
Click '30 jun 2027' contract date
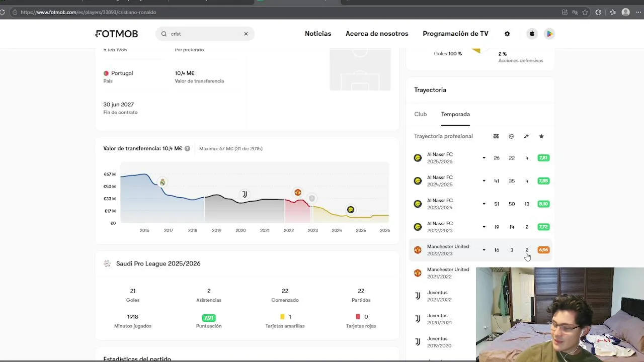118,105
